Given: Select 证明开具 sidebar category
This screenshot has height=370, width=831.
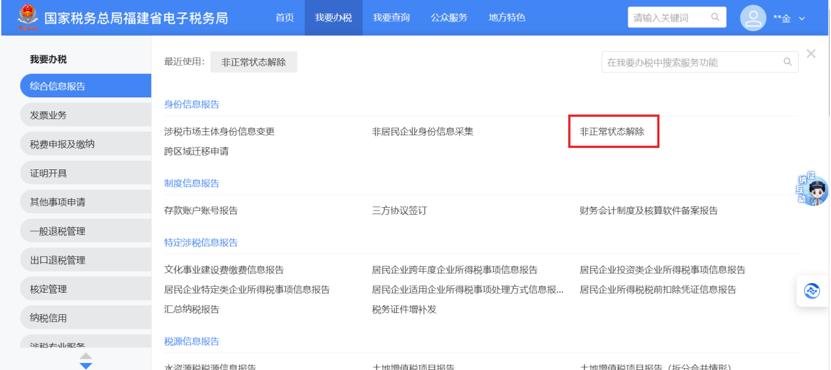Looking at the screenshot, I should [85, 173].
